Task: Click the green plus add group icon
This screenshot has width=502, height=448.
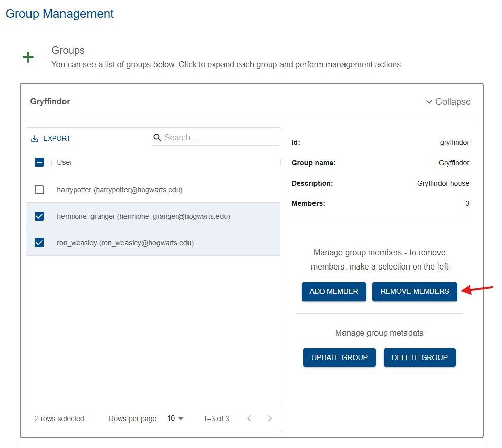Action: coord(28,57)
